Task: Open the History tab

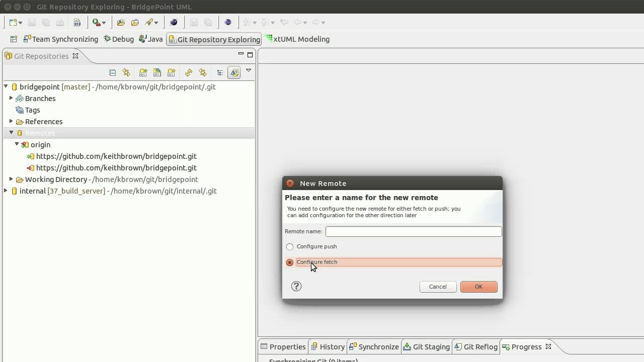Action: (328, 347)
